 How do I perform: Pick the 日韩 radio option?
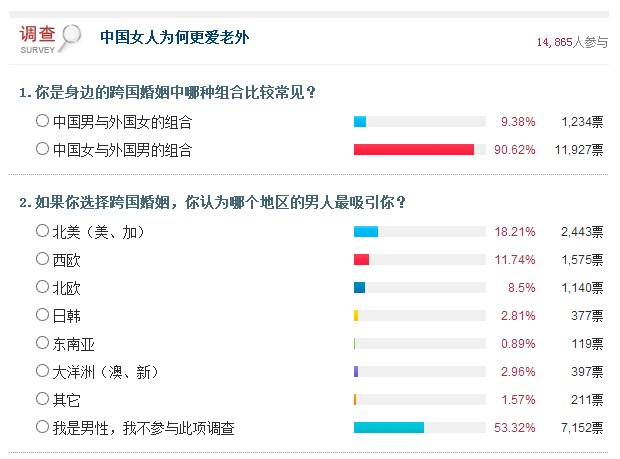click(x=42, y=315)
